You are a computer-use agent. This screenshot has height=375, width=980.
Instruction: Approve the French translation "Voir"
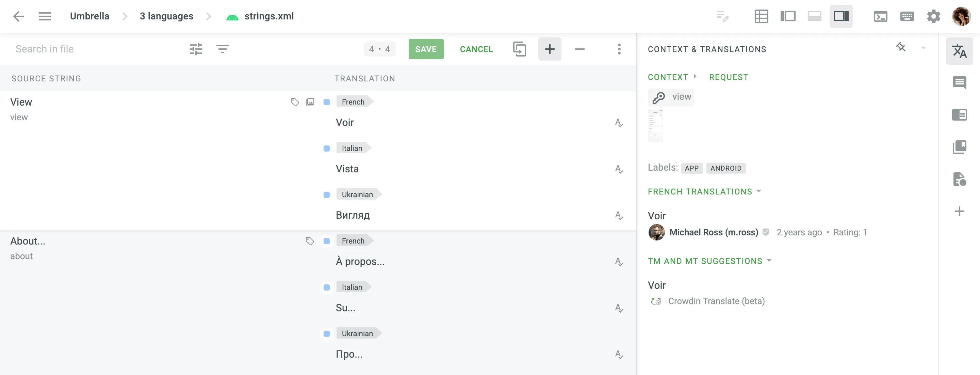tap(619, 123)
